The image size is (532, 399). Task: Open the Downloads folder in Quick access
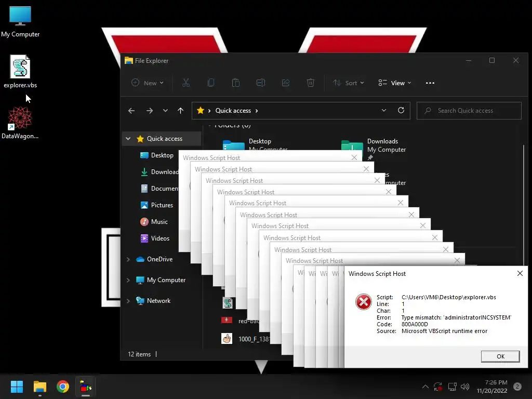click(373, 149)
